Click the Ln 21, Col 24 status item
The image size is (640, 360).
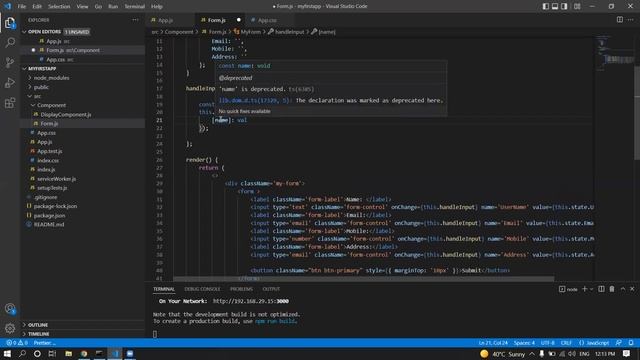(493, 343)
